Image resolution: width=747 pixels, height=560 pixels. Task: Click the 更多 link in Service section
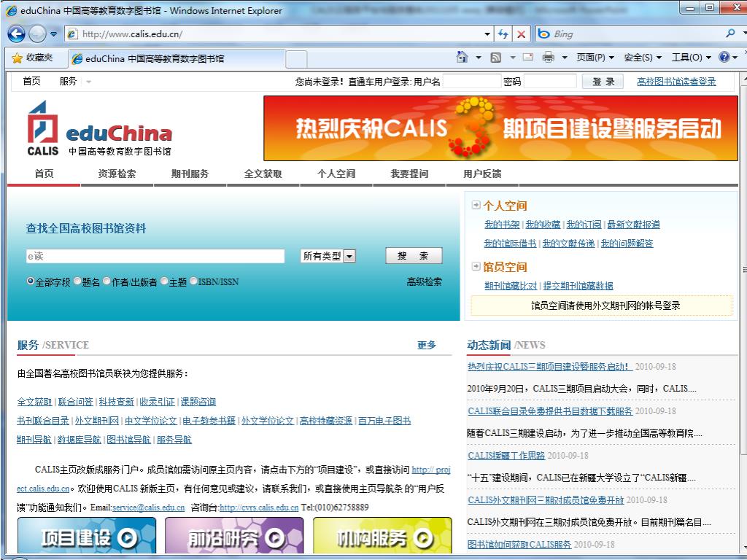(x=426, y=345)
